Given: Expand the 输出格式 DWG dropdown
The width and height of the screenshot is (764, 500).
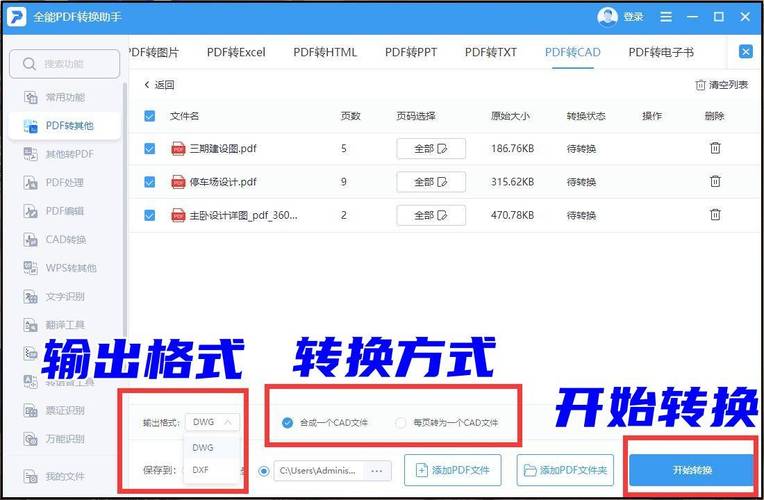Looking at the screenshot, I should [x=213, y=422].
